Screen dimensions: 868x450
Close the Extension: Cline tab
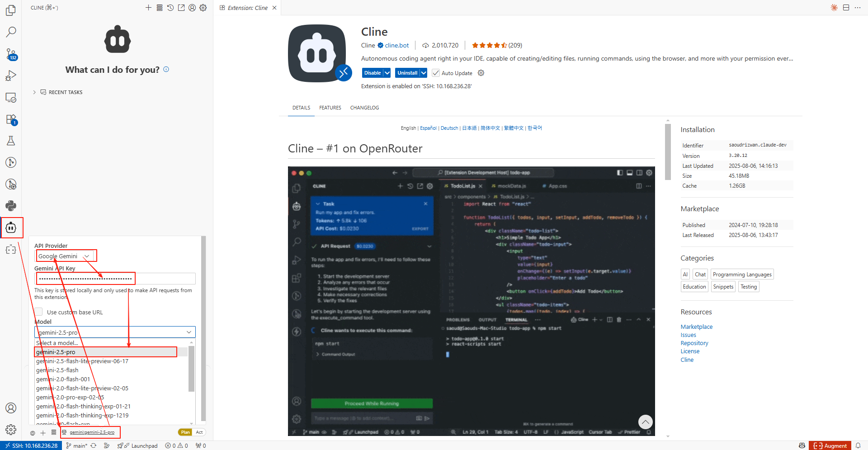(274, 8)
